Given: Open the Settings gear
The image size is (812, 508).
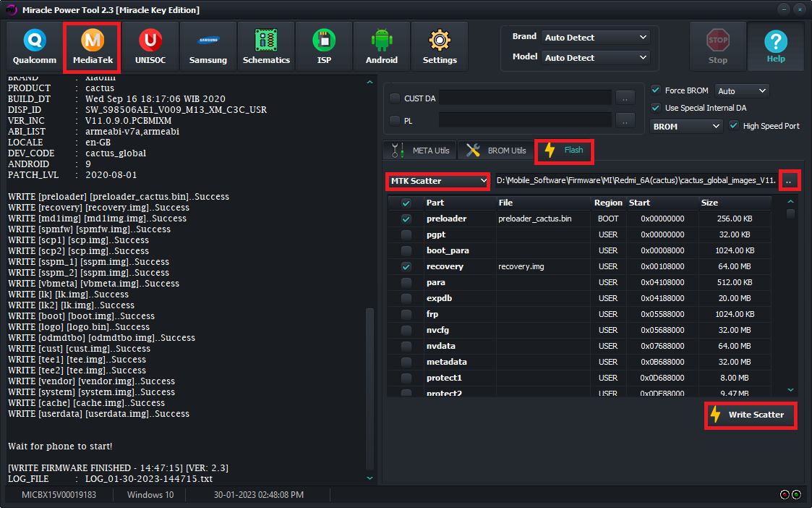Looking at the screenshot, I should click(440, 46).
